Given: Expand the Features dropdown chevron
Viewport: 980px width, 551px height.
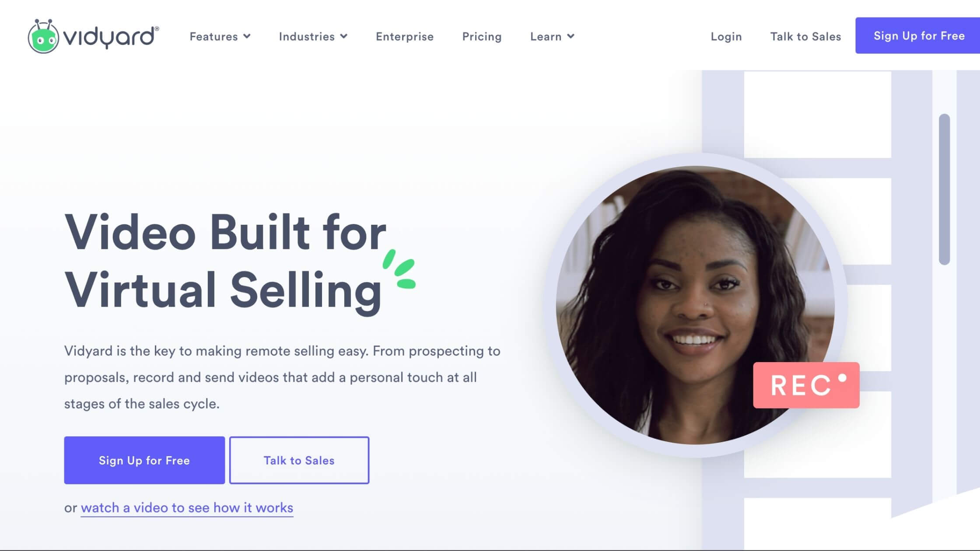Looking at the screenshot, I should point(247,36).
